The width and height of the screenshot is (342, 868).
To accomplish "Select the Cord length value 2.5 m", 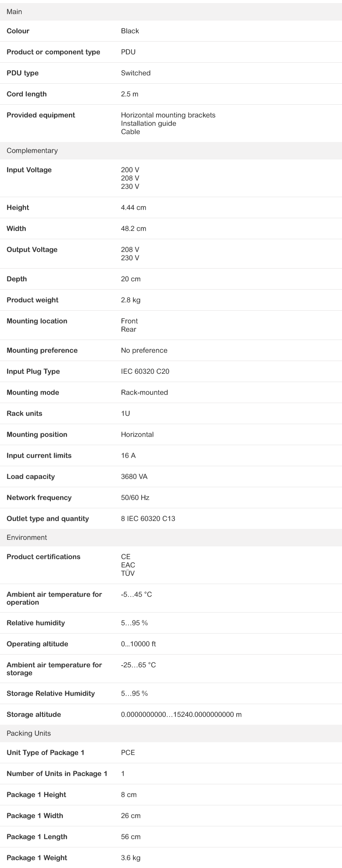I will (x=130, y=94).
